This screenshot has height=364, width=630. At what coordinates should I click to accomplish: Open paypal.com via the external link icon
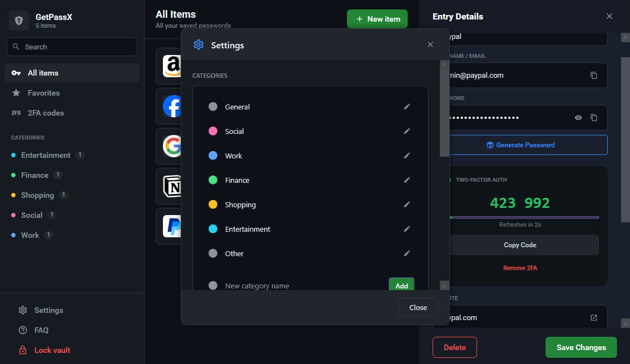(594, 317)
